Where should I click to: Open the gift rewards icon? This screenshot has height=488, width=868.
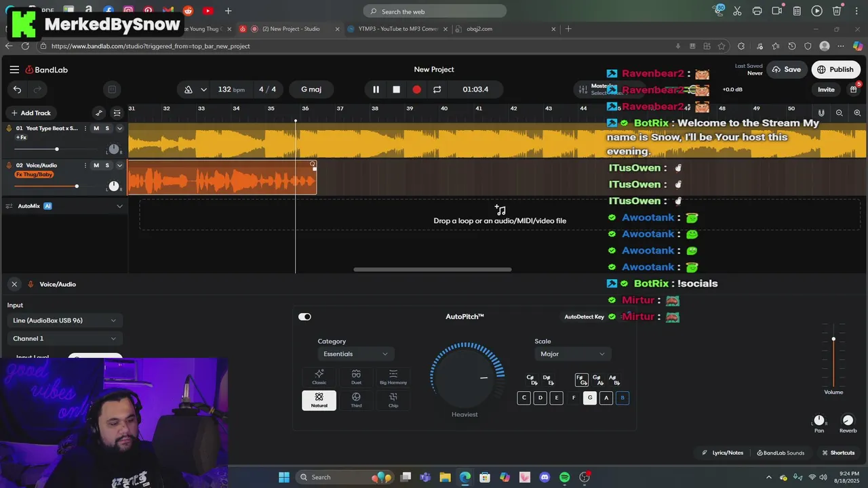click(854, 89)
